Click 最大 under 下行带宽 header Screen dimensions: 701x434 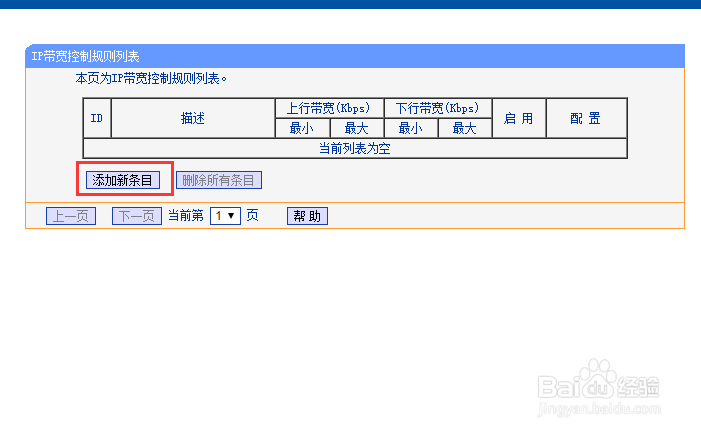pyautogui.click(x=465, y=128)
